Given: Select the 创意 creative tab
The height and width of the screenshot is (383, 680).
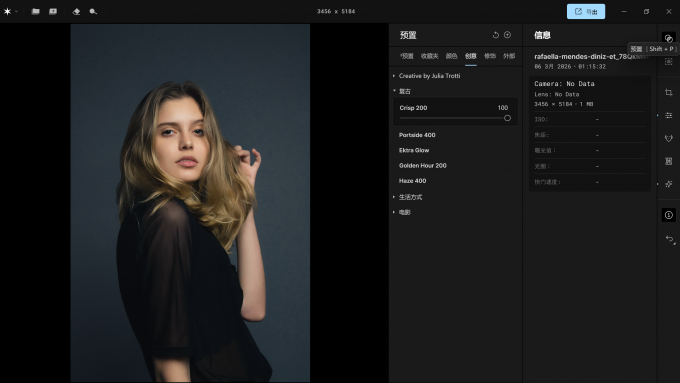Looking at the screenshot, I should (x=471, y=56).
